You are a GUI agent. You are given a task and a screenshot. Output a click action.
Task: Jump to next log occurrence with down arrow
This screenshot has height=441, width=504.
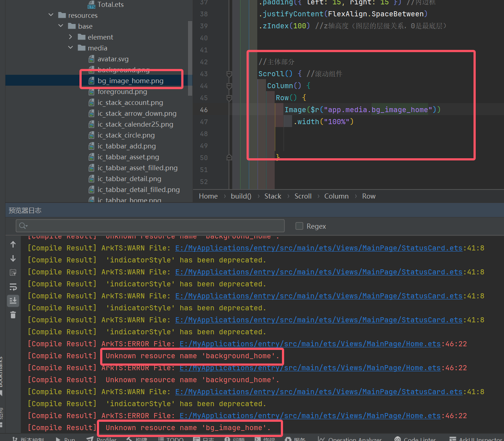tap(13, 258)
